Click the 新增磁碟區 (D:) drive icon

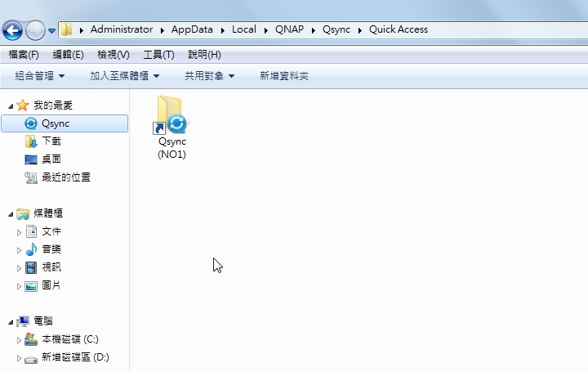tap(31, 360)
